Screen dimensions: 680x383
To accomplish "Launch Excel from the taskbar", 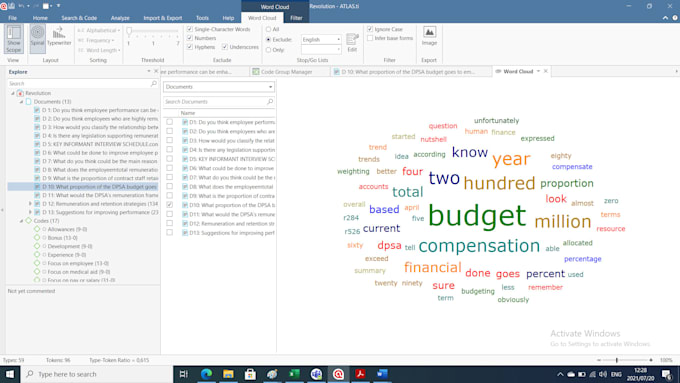I will tap(294, 374).
